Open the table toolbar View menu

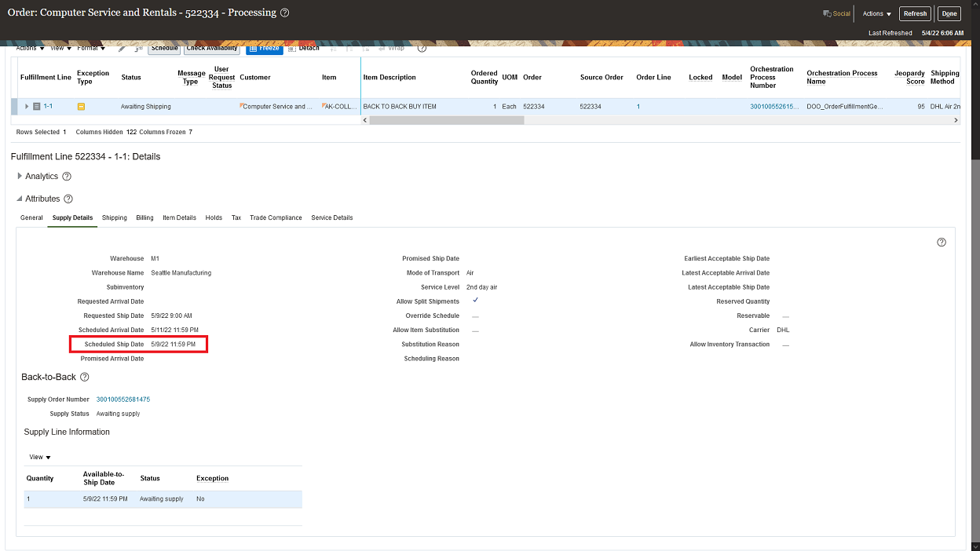61,48
